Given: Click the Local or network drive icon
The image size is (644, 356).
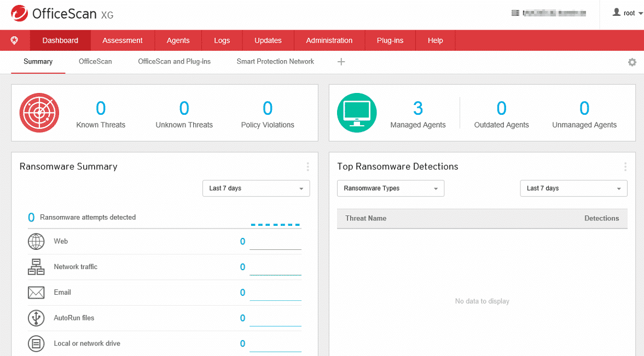Looking at the screenshot, I should click(36, 343).
